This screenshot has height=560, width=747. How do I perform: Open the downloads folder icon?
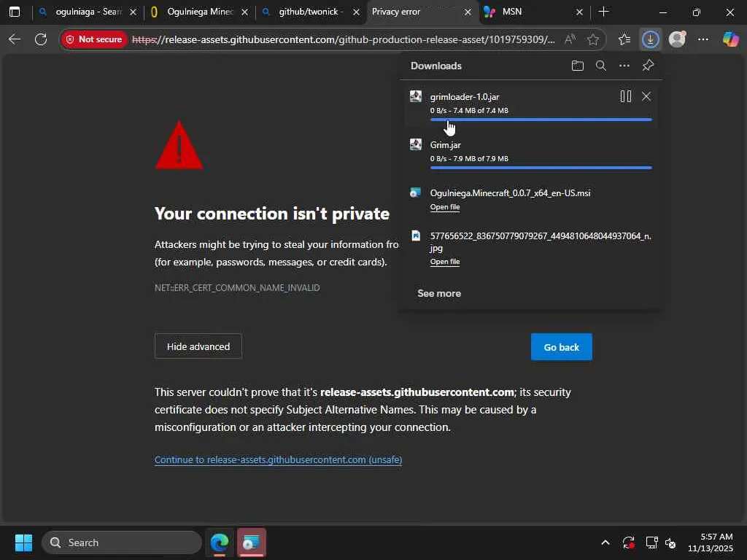pos(578,66)
